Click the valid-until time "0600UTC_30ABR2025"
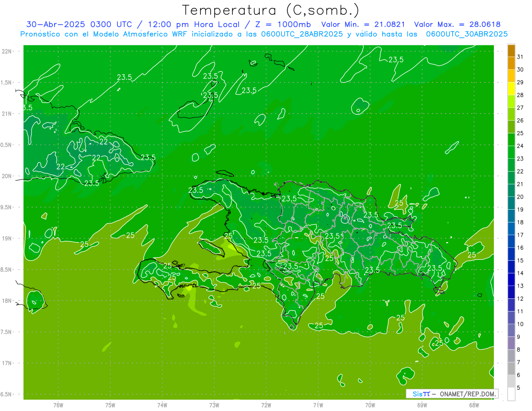The height and width of the screenshot is (411, 532). coord(467,34)
